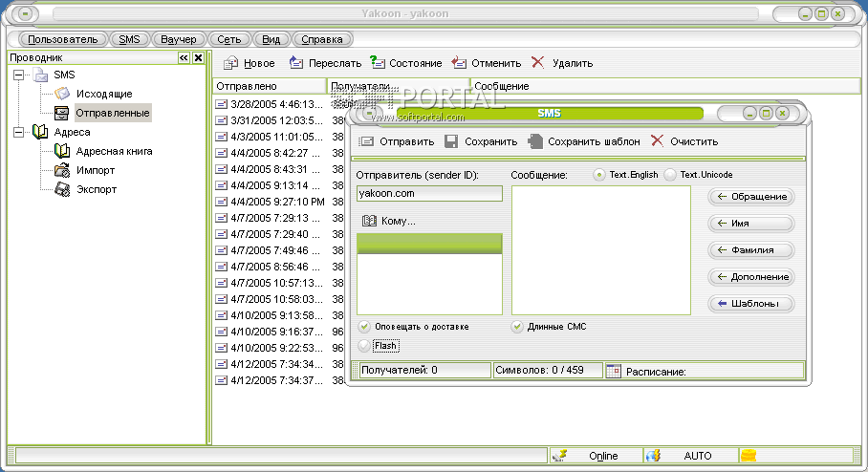
Task: Select Text.Unicode radio button
Action: tap(670, 175)
